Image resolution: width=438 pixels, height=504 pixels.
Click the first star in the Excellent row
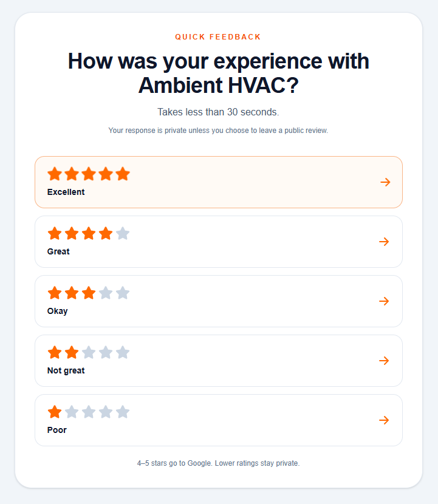click(x=55, y=174)
